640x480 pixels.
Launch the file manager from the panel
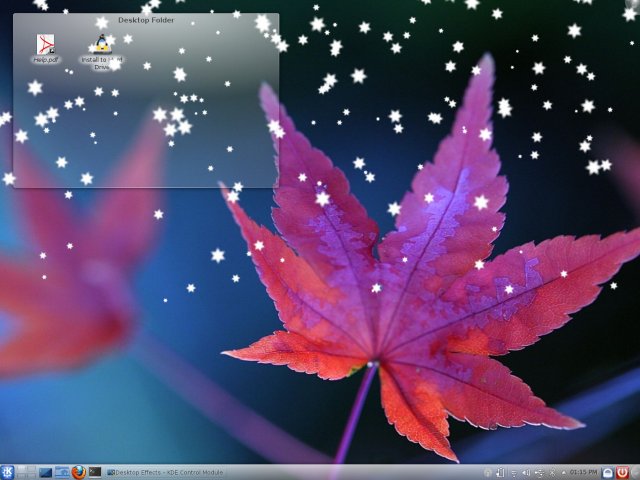click(x=62, y=473)
